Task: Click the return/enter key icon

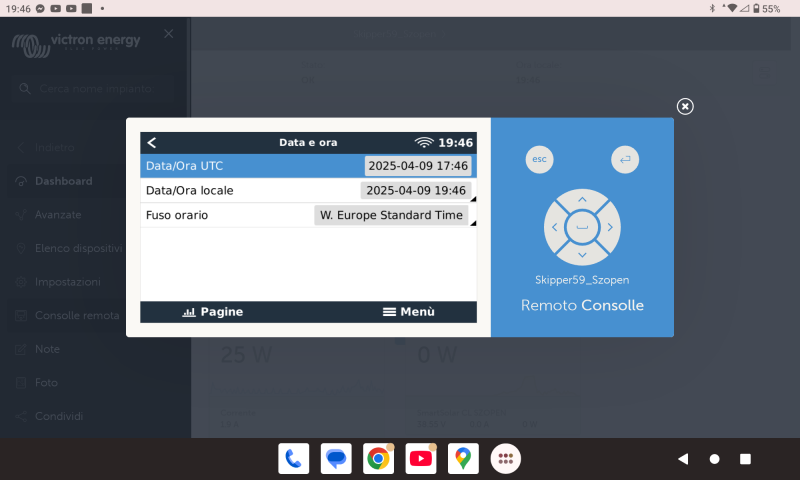Action: 625,160
